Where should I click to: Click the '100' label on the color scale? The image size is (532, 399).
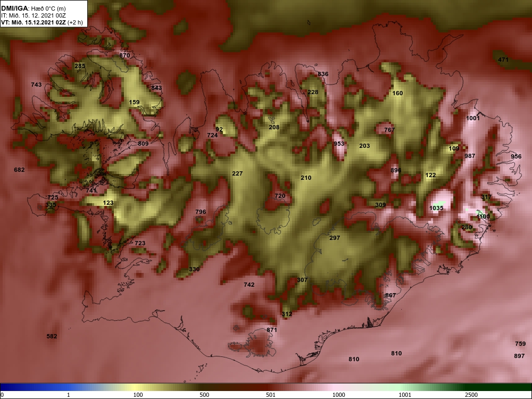point(138,395)
